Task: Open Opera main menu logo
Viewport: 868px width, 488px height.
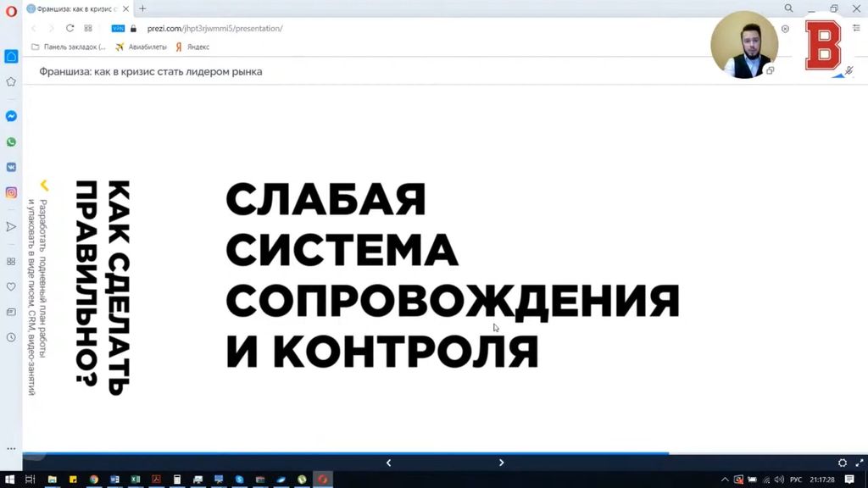Action: click(x=11, y=10)
